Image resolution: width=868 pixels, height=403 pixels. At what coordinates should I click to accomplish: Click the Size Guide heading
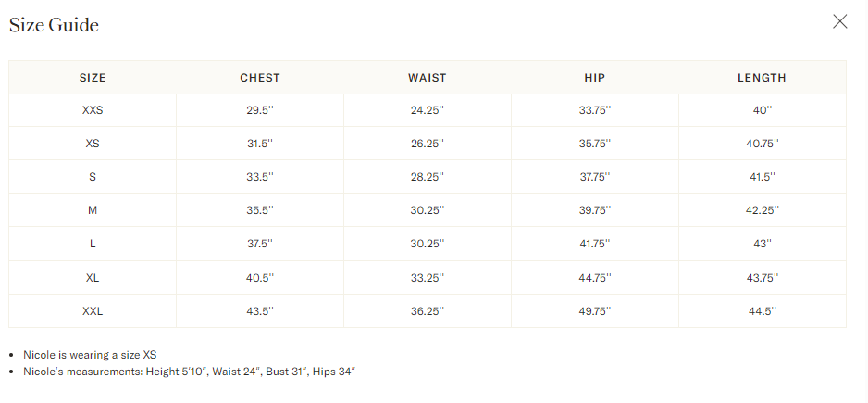54,25
